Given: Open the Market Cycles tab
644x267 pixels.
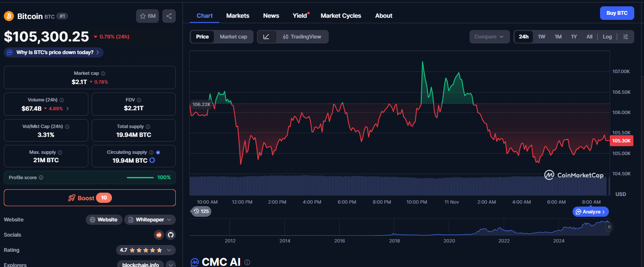Looking at the screenshot, I should [341, 16].
